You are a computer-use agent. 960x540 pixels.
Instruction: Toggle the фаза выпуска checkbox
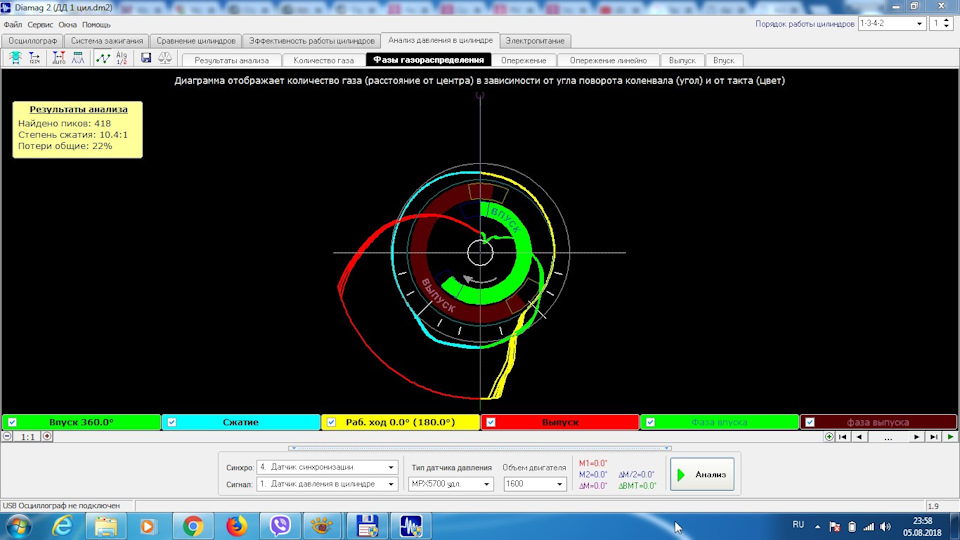[x=809, y=422]
